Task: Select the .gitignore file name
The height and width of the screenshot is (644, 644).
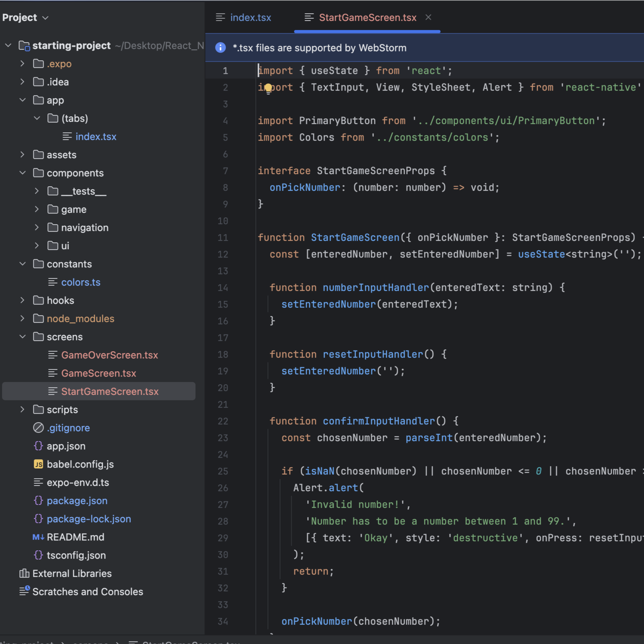Action: 68,428
